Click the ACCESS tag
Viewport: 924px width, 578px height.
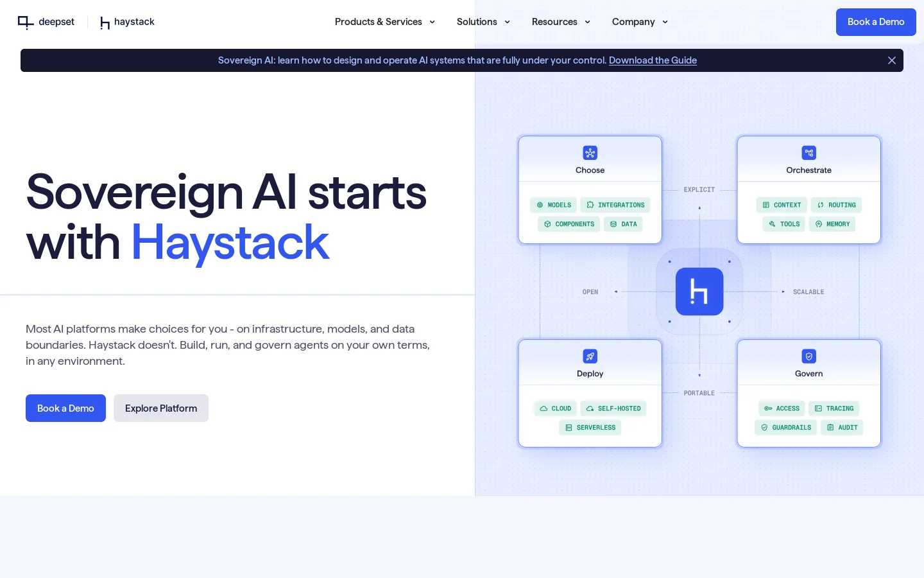(782, 408)
